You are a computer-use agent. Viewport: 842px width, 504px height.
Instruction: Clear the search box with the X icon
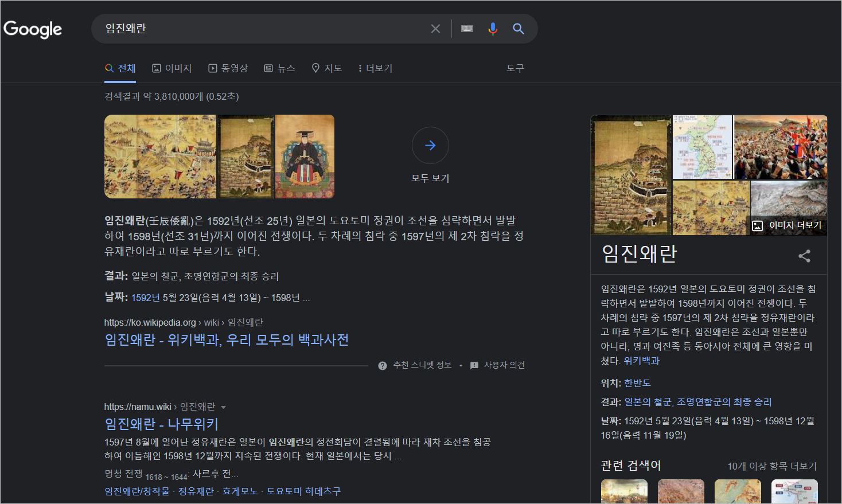pyautogui.click(x=435, y=29)
